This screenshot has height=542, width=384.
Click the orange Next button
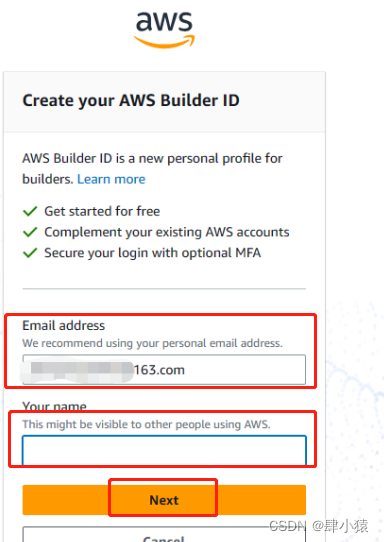pyautogui.click(x=164, y=500)
